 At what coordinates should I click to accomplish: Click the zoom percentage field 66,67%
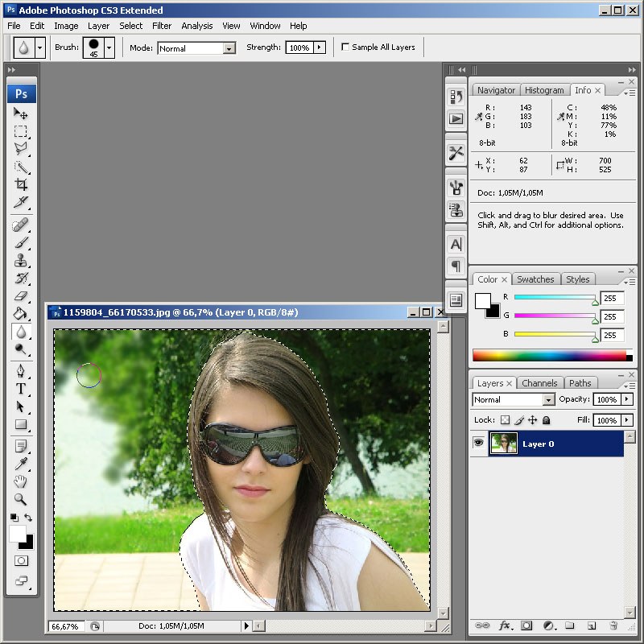click(x=67, y=626)
